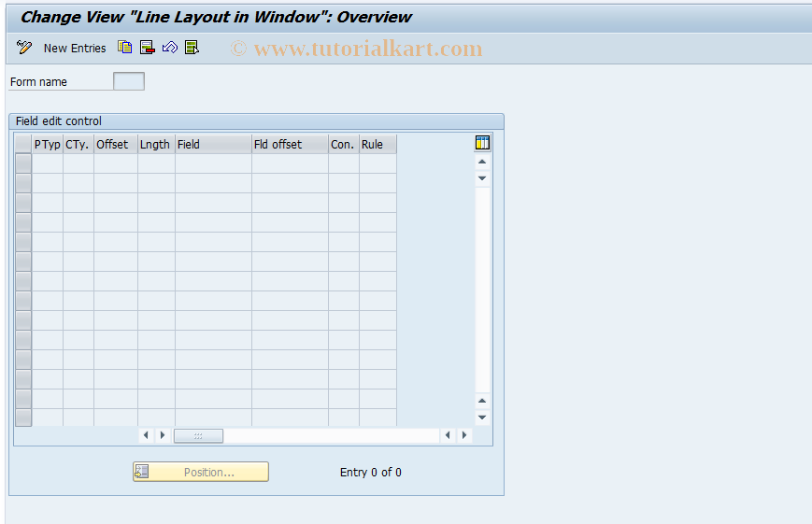Click the right arrow beside the horizontal scrollbar's left arrow

tap(163, 435)
